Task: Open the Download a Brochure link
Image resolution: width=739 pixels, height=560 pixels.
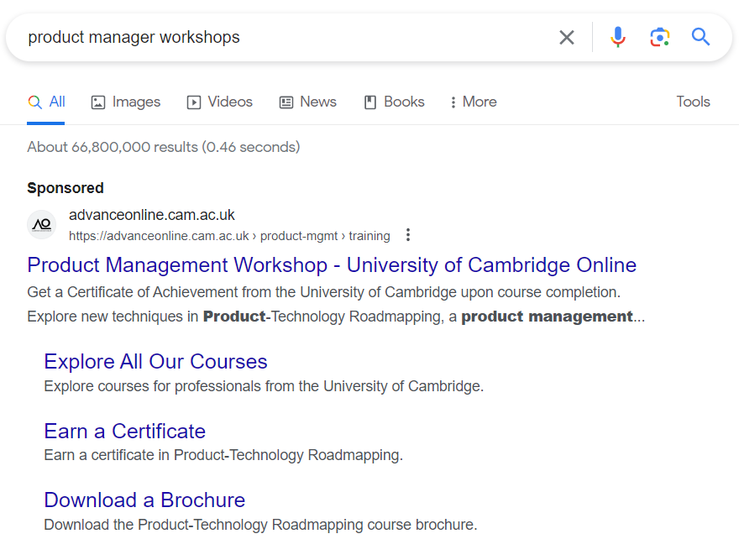Action: (x=144, y=500)
